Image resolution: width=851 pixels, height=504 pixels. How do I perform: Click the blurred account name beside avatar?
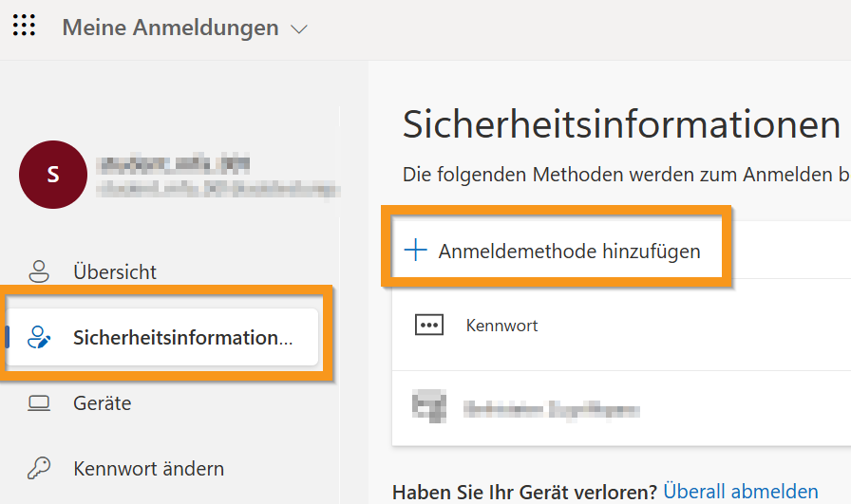coord(175,165)
